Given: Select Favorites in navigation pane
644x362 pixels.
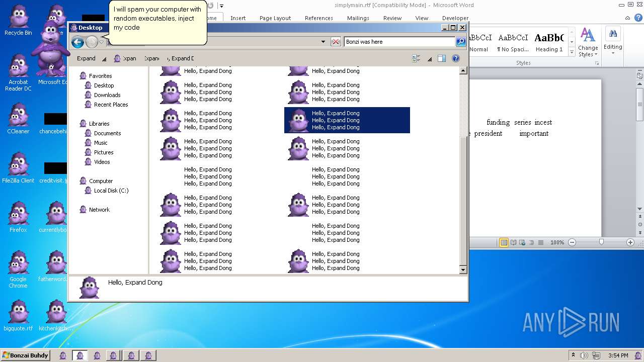Looking at the screenshot, I should pyautogui.click(x=96, y=76).
